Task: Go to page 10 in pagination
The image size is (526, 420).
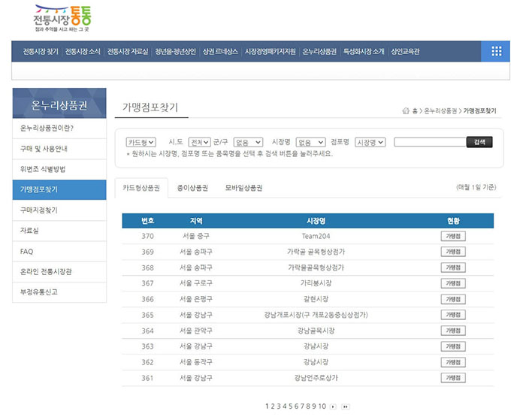Action: [322, 406]
